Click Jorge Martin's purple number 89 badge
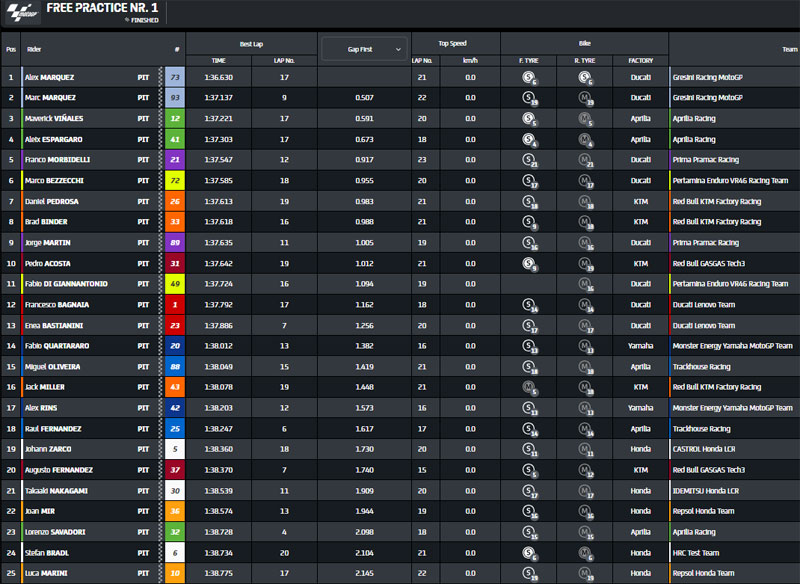The image size is (800, 584). pyautogui.click(x=175, y=243)
